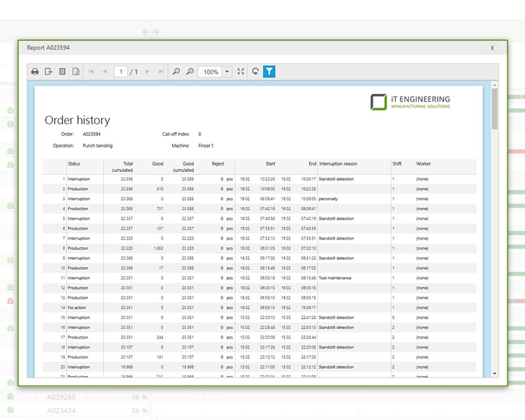Go to the previous page
The height and width of the screenshot is (420, 525).
coord(105,72)
